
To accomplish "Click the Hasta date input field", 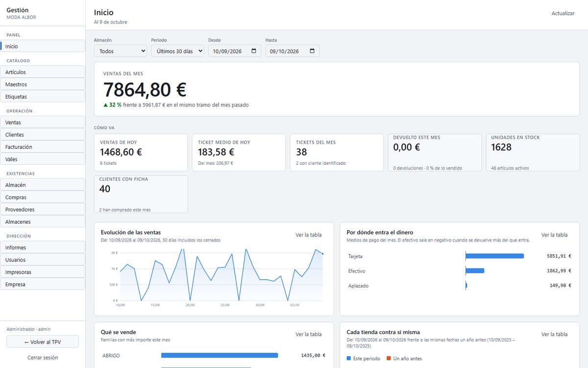I will coord(293,51).
